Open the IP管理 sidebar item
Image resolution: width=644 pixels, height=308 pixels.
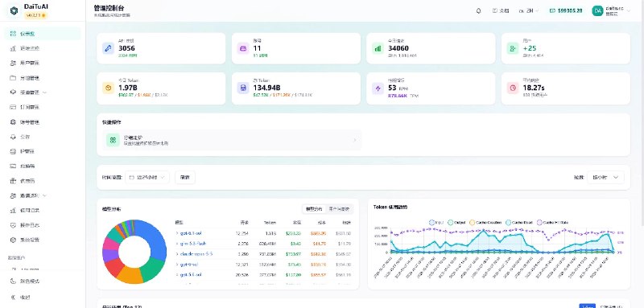click(43, 151)
